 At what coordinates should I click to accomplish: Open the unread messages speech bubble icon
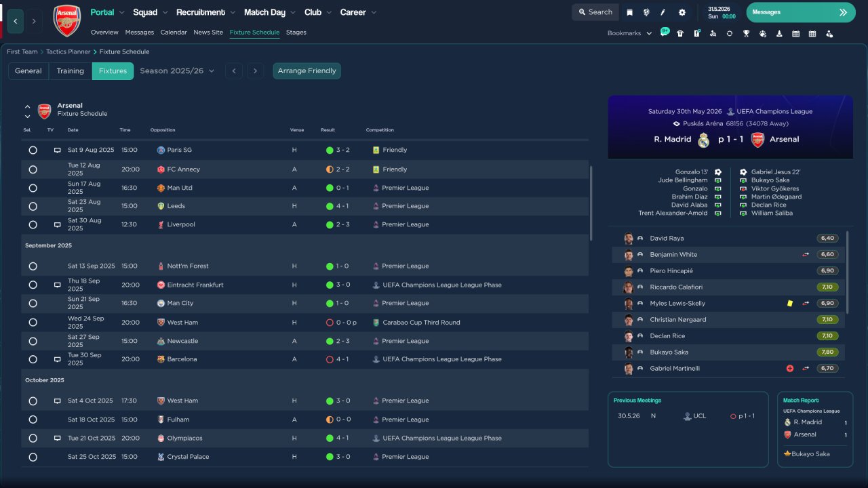coord(665,33)
